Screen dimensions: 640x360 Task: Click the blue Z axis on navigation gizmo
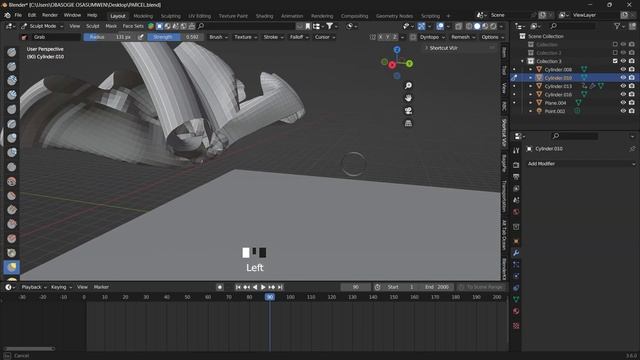tap(397, 50)
